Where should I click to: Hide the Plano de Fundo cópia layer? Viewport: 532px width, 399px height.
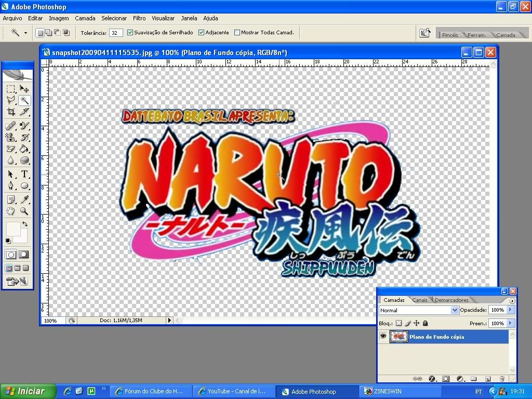click(383, 337)
